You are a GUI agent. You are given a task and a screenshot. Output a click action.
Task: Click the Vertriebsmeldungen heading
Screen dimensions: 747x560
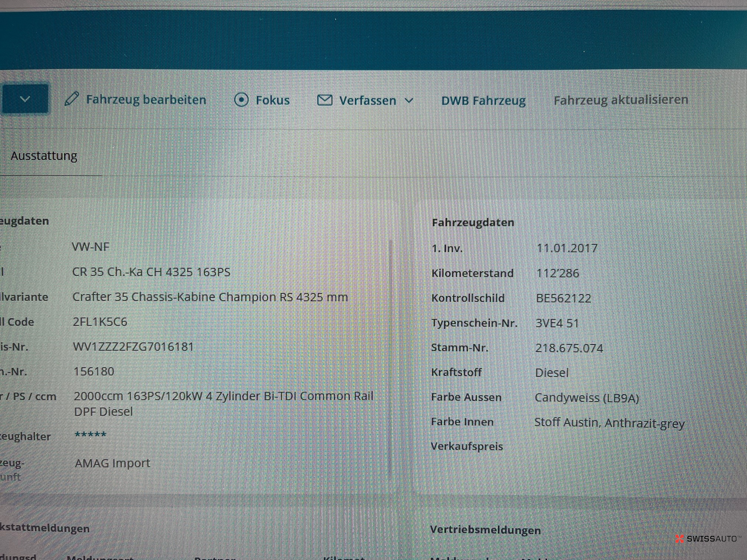tap(485, 530)
